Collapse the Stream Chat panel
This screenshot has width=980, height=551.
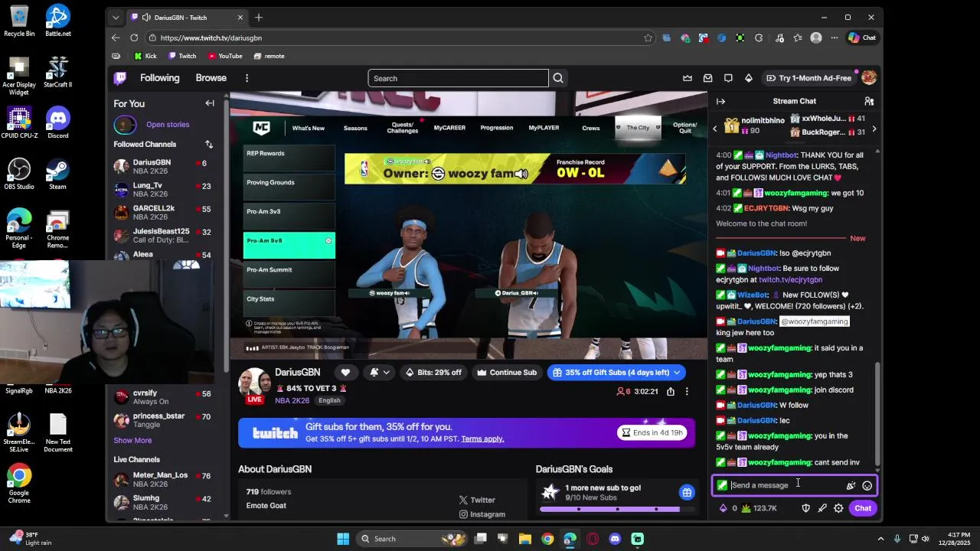[x=720, y=101]
